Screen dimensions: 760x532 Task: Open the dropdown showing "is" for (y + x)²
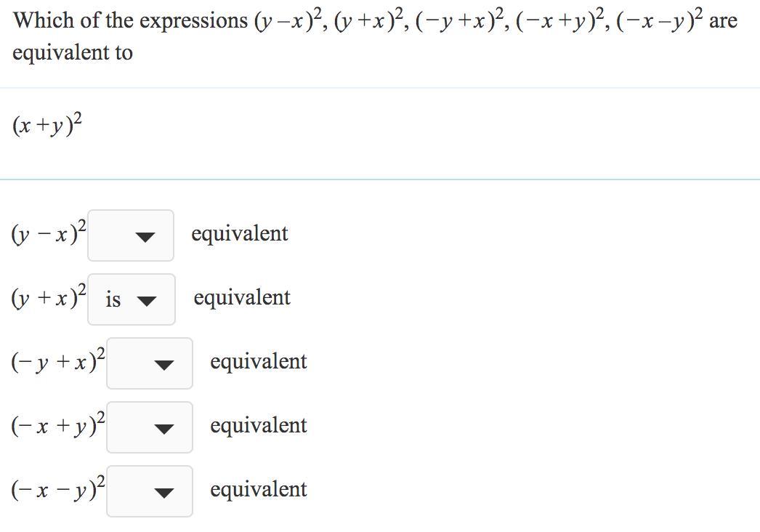pyautogui.click(x=132, y=299)
